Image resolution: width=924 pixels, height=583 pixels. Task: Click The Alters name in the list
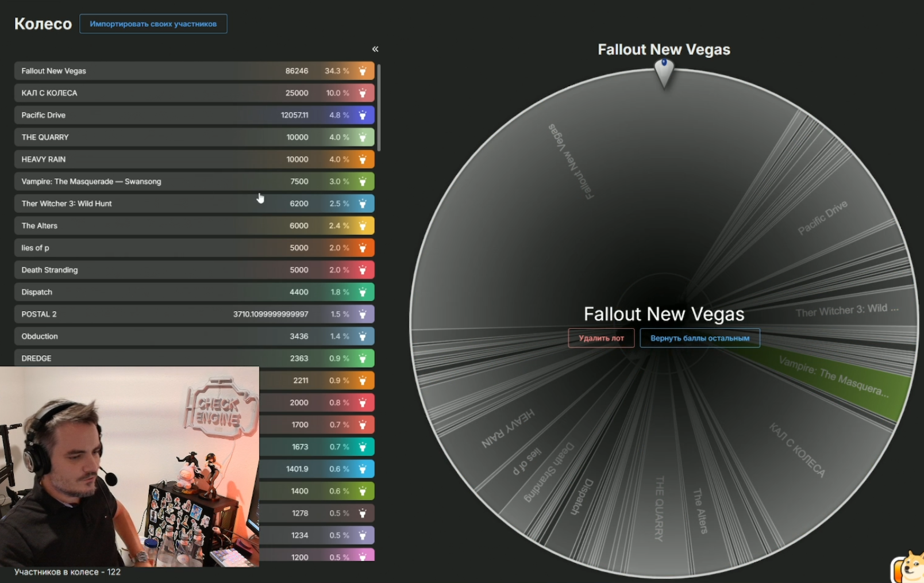click(39, 226)
